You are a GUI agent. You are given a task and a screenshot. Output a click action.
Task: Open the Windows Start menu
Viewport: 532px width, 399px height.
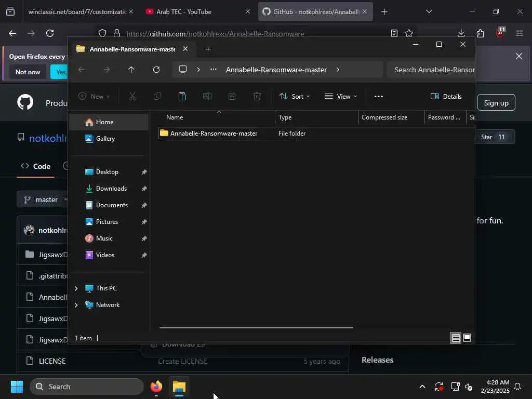[x=17, y=387]
